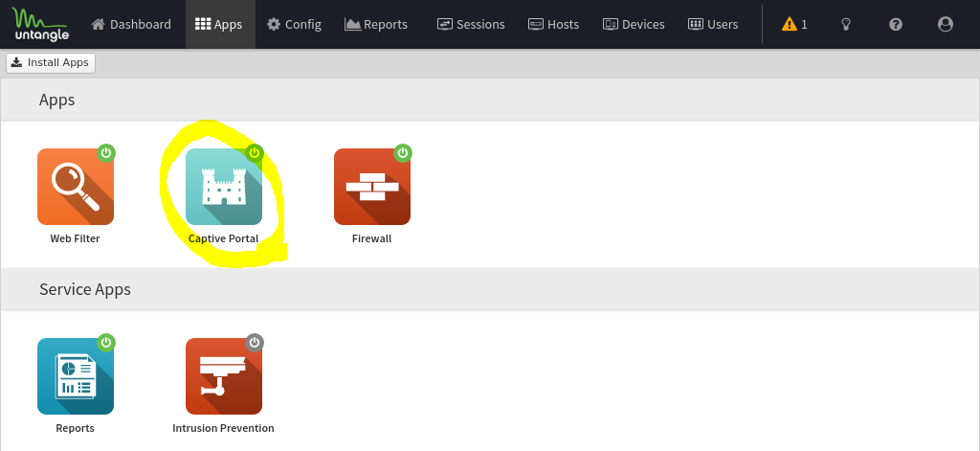This screenshot has width=980, height=451.
Task: View the Hosts page
Action: tap(554, 24)
